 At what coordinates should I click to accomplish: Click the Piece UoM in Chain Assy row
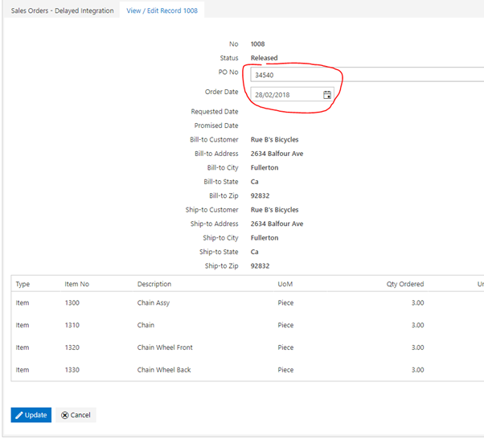click(285, 303)
